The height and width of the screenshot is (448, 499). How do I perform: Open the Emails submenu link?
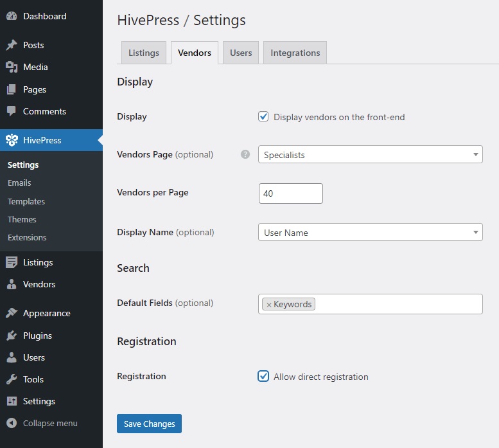[x=19, y=183]
